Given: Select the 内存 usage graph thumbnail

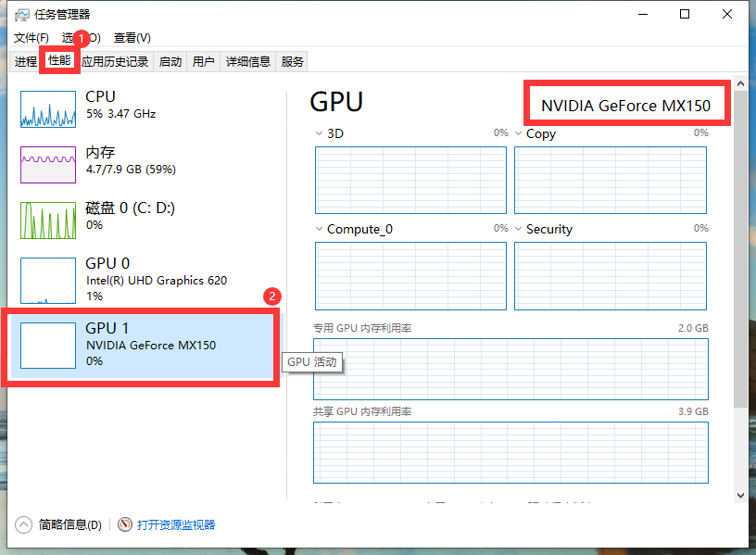Looking at the screenshot, I should click(x=48, y=165).
